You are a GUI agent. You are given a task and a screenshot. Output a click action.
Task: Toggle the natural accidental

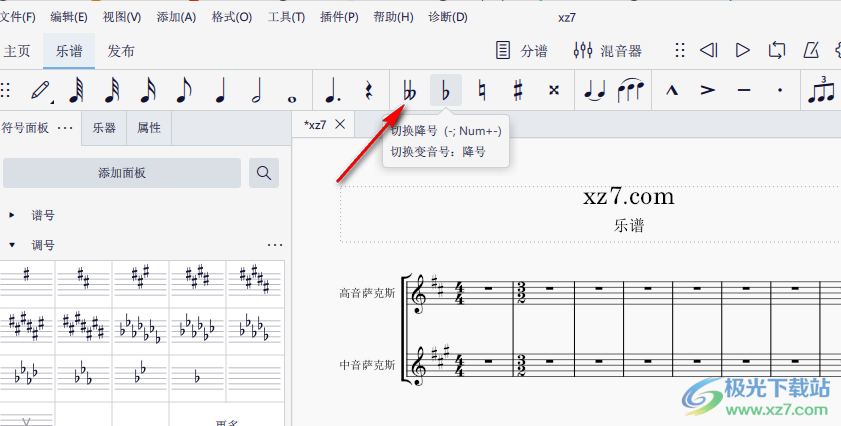coord(482,90)
